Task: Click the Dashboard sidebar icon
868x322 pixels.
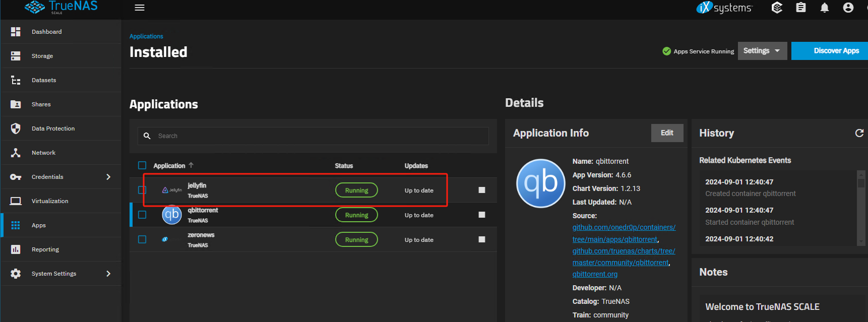Action: pos(16,32)
